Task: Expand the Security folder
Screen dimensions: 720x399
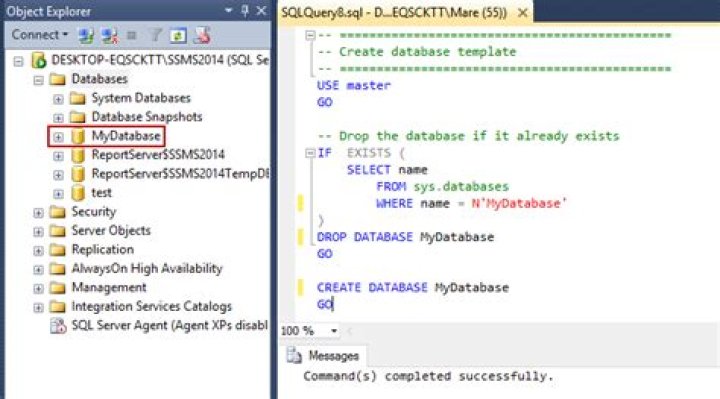Action: pos(38,213)
